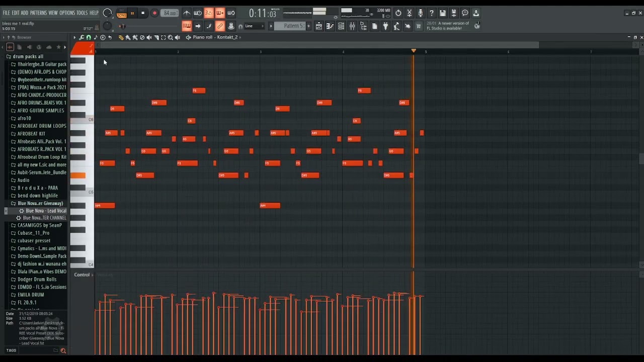Image resolution: width=644 pixels, height=362 pixels.
Task: Open the stamp chord note icon
Action: click(96, 37)
